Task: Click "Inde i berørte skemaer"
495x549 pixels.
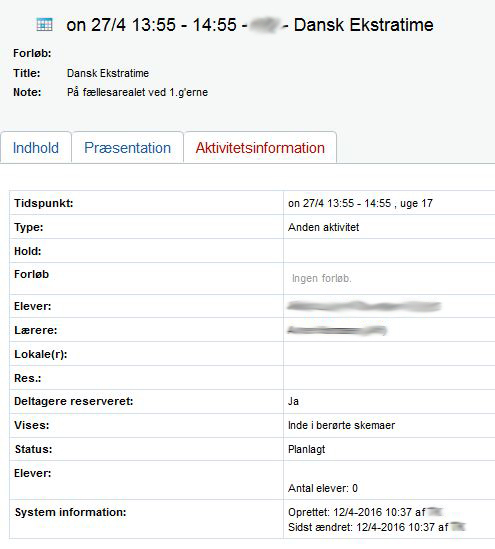Action: (x=341, y=425)
